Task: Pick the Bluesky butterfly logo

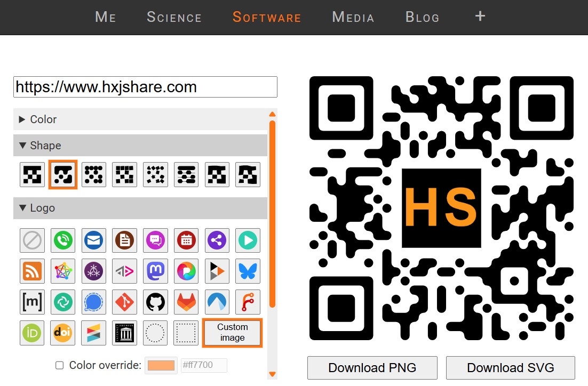Action: coord(248,271)
